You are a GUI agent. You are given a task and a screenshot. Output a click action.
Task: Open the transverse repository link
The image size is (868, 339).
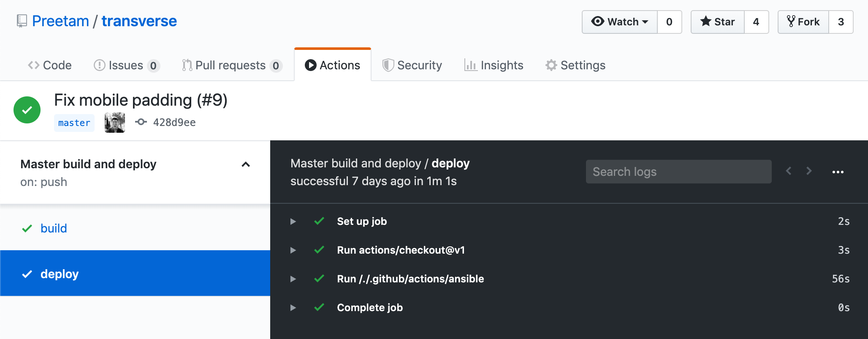(x=139, y=21)
